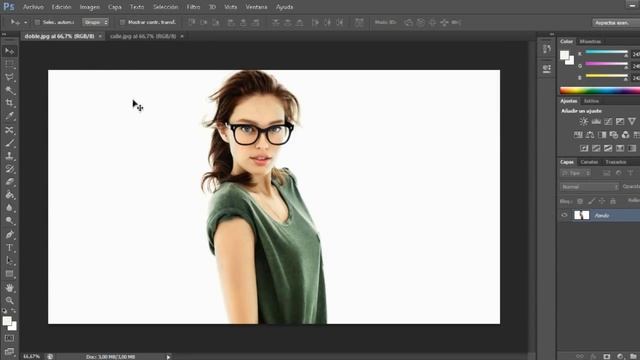This screenshot has width=640, height=360.
Task: Change screen mode icon in toolbox
Action: [x=9, y=351]
